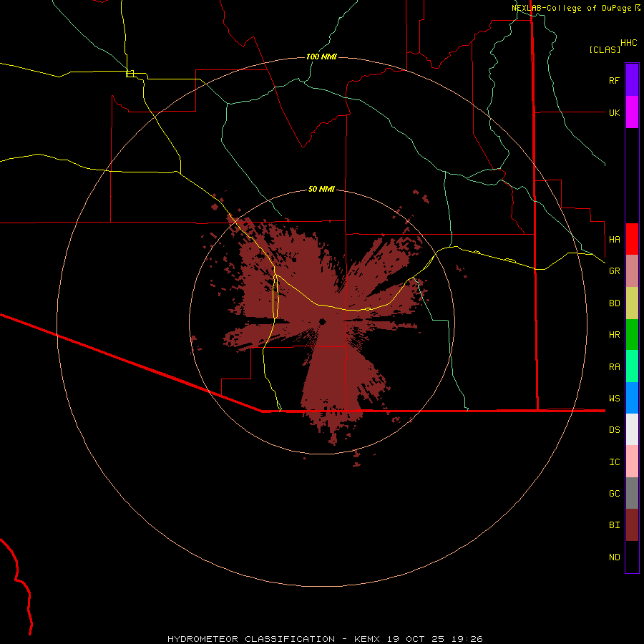The image size is (644, 644).
Task: Click the HR legend label
Action: point(614,335)
